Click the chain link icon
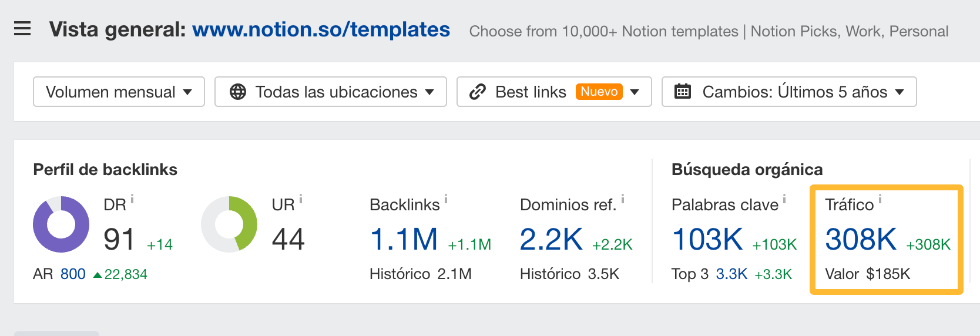This screenshot has width=980, height=336. [x=478, y=92]
